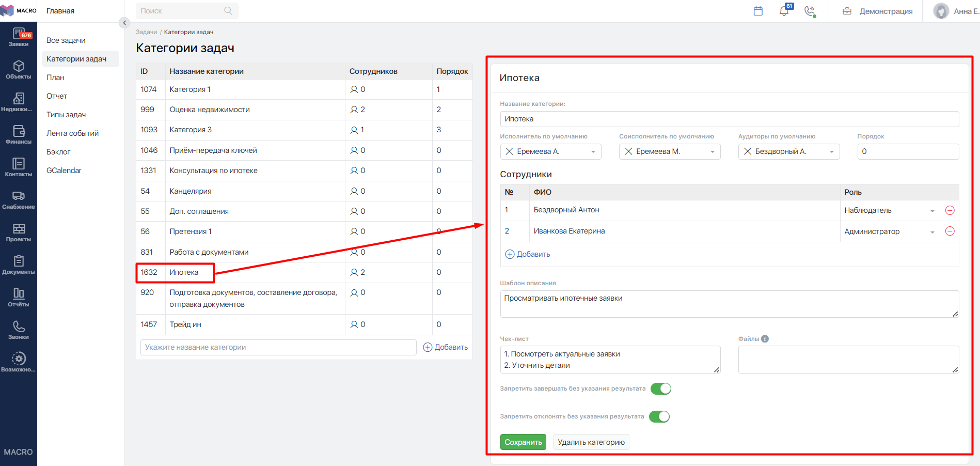Collapse the side menu with the chevron
The width and height of the screenshot is (980, 466).
[124, 23]
